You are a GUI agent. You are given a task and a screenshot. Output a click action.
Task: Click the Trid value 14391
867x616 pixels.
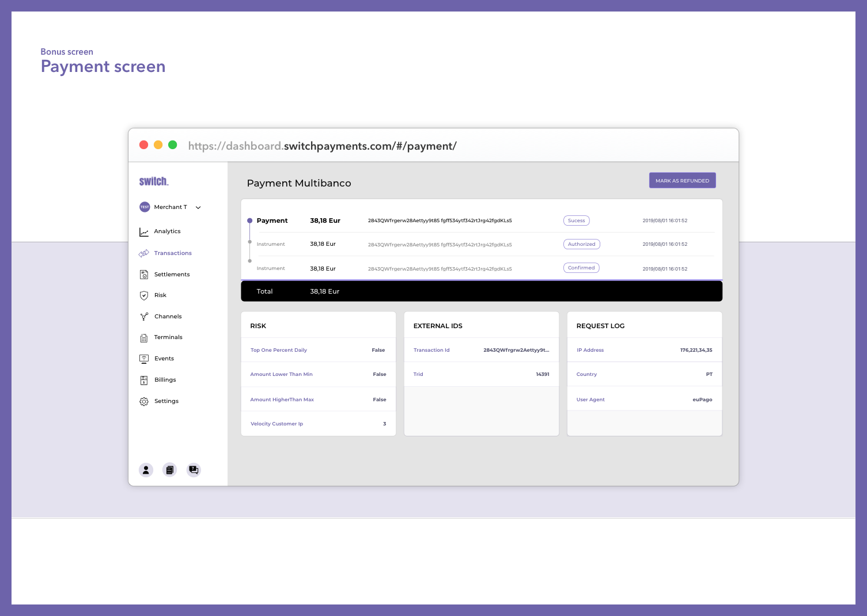coord(543,374)
